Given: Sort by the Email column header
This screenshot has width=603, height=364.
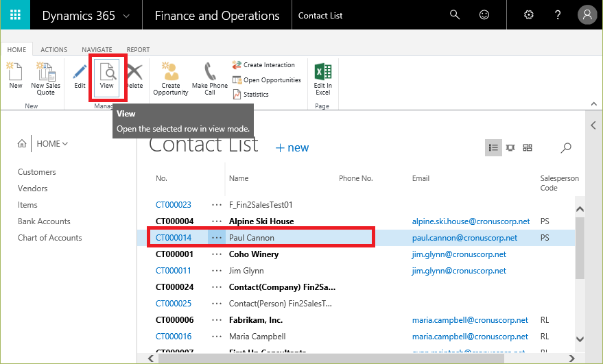Looking at the screenshot, I should (x=421, y=178).
